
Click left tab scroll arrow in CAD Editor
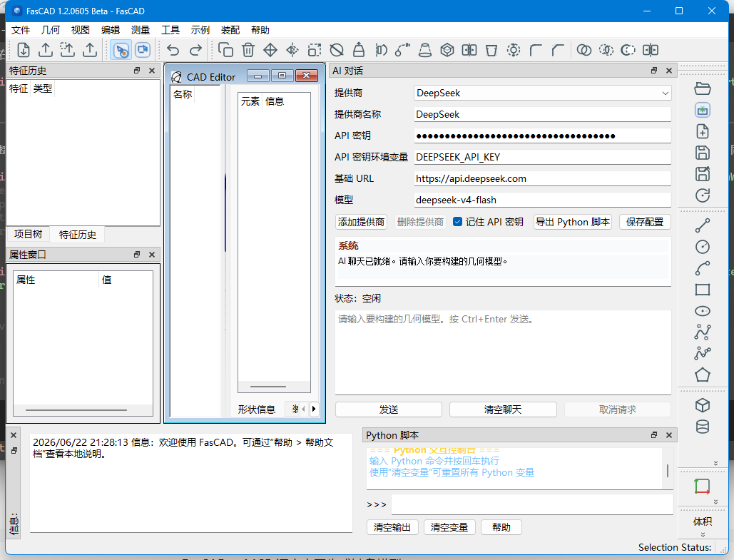tap(303, 409)
